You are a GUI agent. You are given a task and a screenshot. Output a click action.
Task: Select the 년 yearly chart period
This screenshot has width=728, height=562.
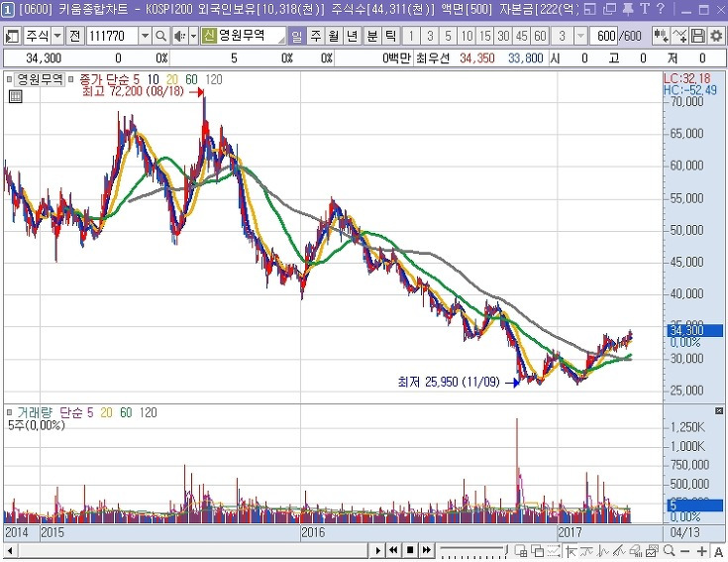point(352,36)
